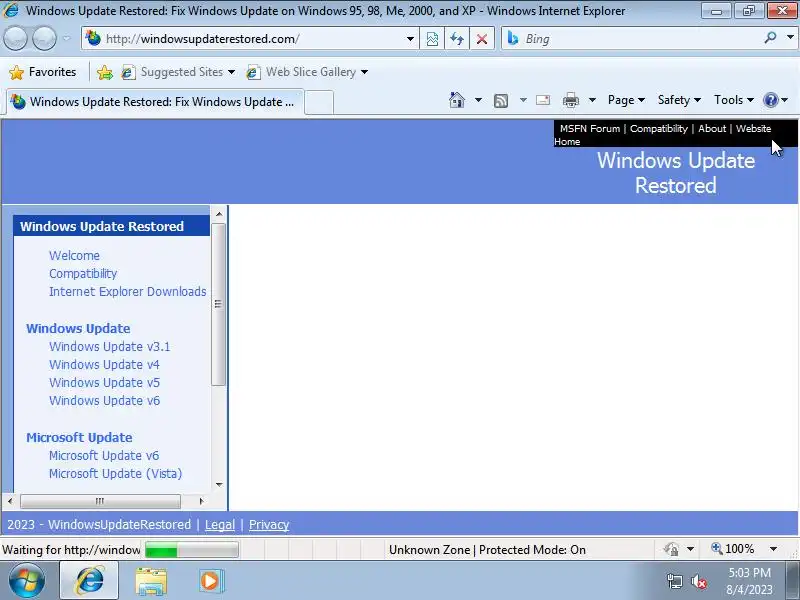Open the Favorites center button
Screen dimensions: 800x600
pyautogui.click(x=43, y=72)
